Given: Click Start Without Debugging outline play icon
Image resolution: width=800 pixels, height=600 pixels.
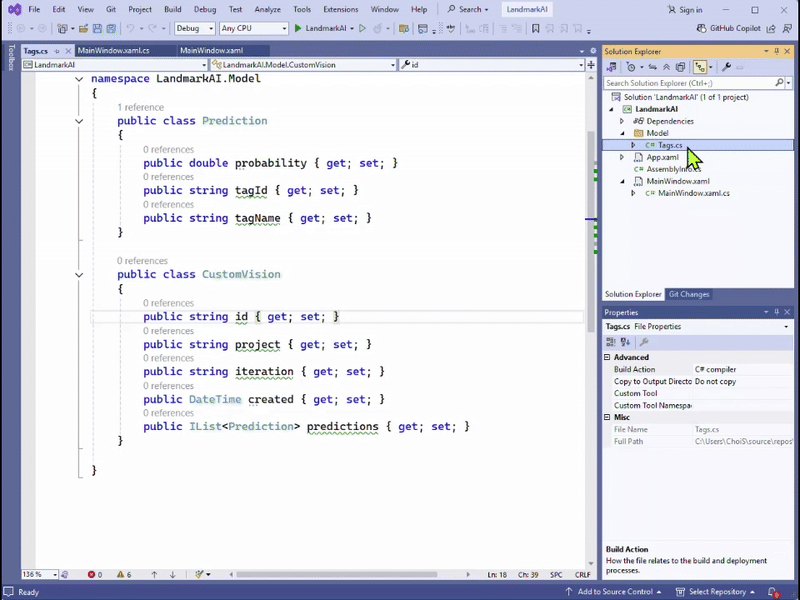Looking at the screenshot, I should [x=362, y=29].
